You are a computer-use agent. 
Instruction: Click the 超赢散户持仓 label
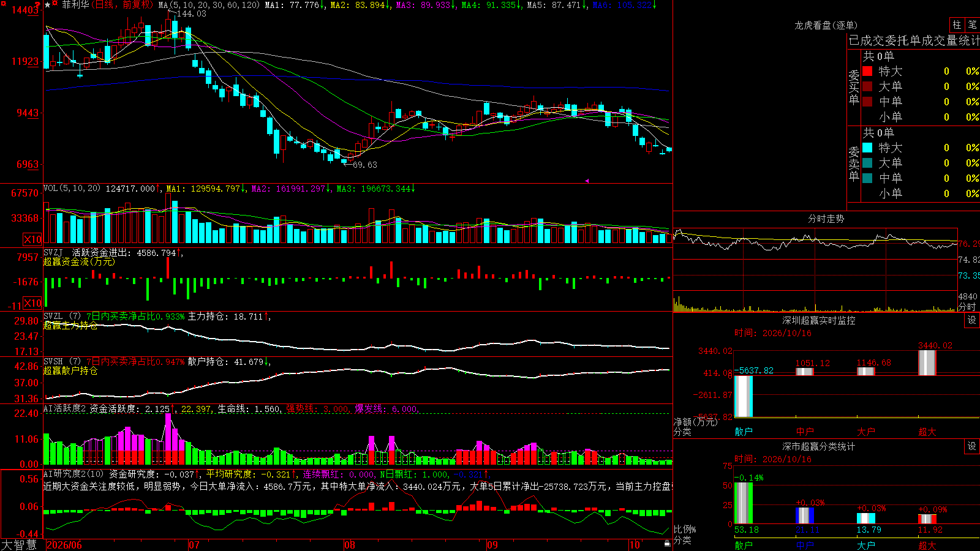70,371
